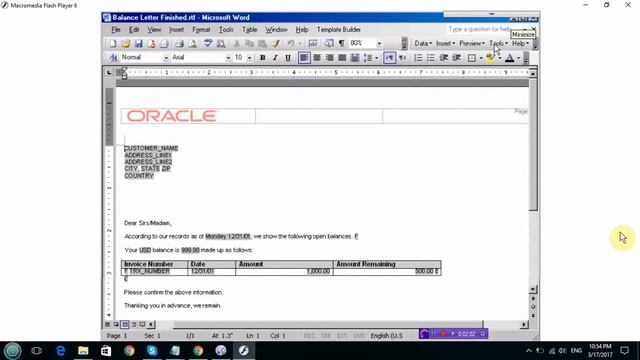
Task: Set Align Left
Action: click(304, 58)
